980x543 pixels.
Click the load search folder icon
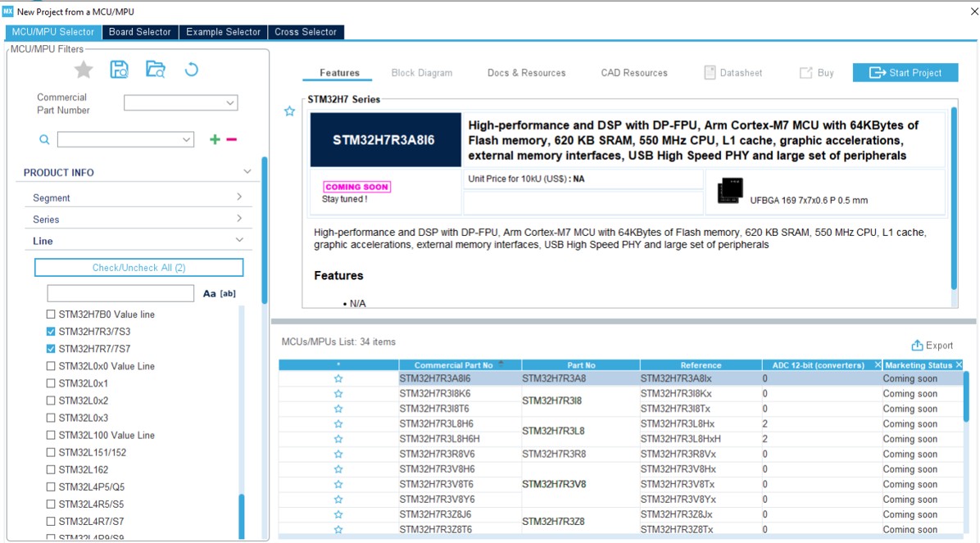[x=155, y=70]
